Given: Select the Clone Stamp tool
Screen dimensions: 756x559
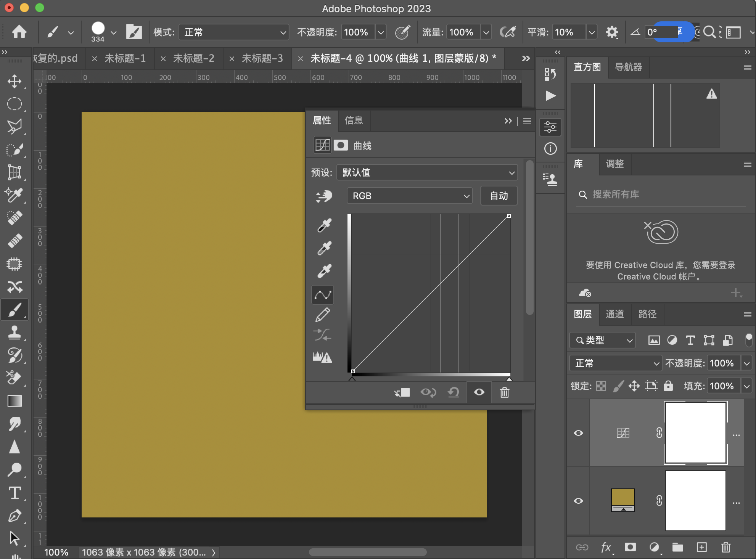Looking at the screenshot, I should tap(14, 333).
